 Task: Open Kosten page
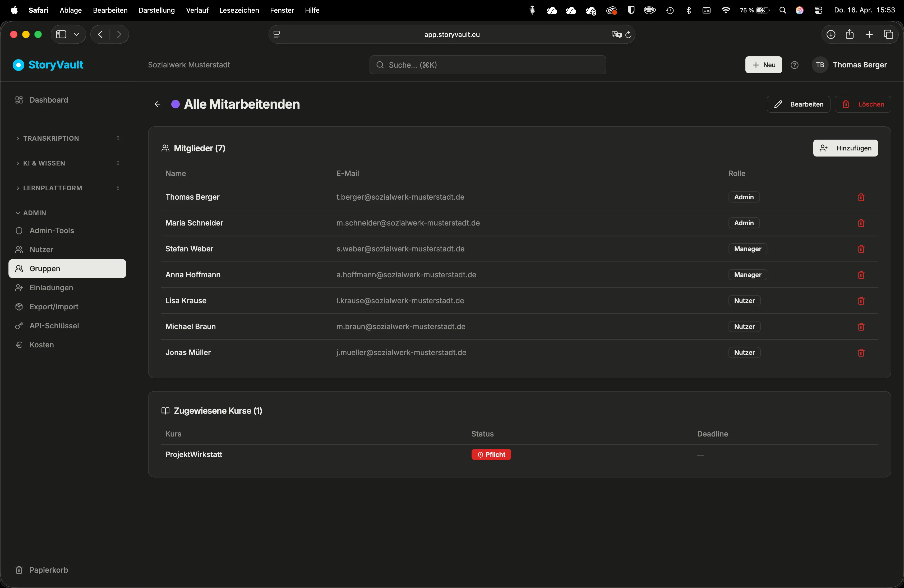[x=67, y=344]
